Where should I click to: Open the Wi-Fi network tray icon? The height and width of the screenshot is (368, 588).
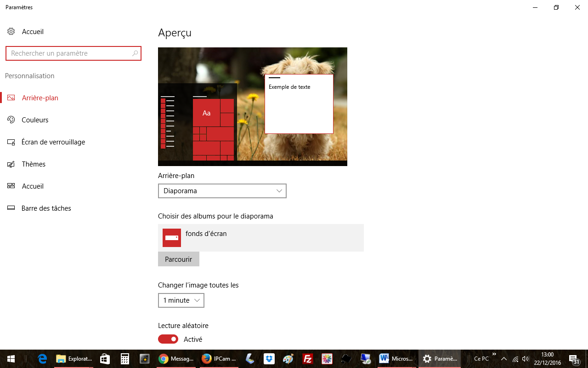(x=515, y=359)
